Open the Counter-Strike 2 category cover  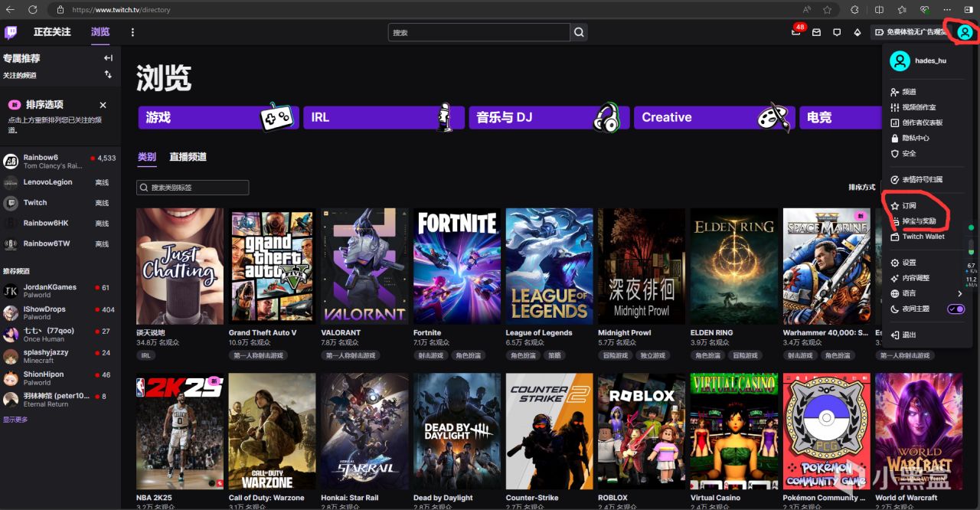coord(549,432)
